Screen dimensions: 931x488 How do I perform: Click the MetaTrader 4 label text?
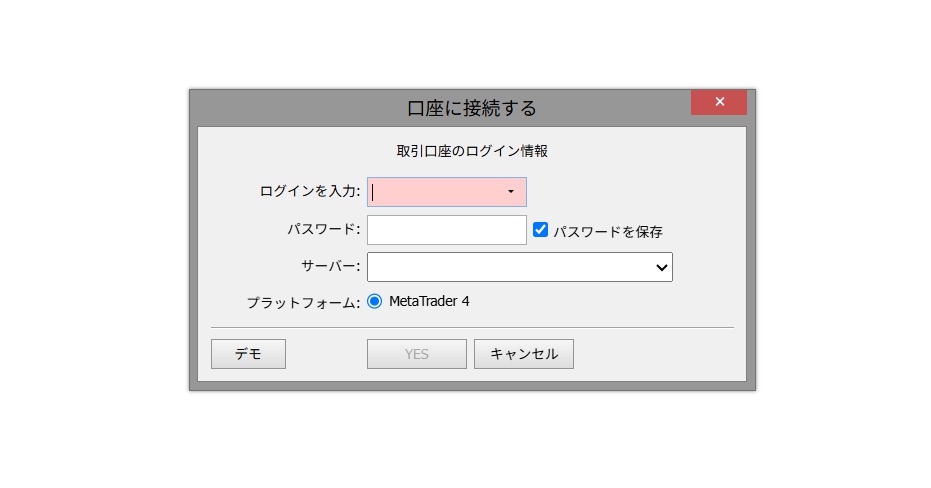pos(429,301)
